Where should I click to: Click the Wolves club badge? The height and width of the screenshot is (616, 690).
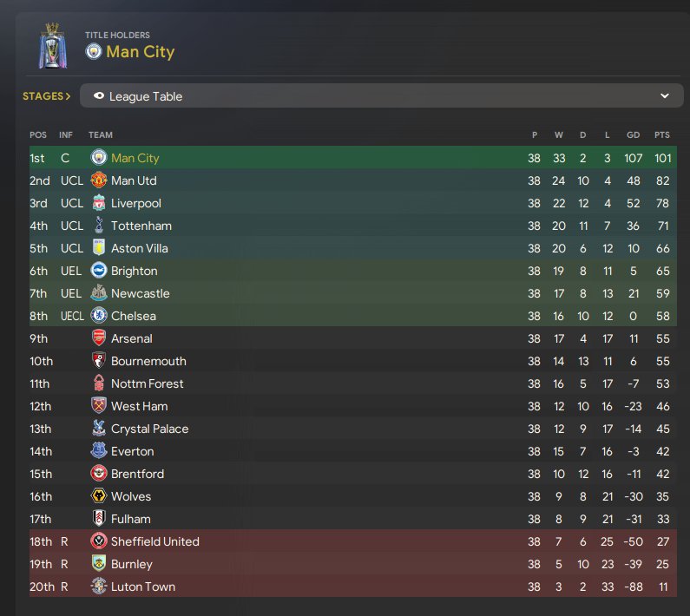[x=99, y=496]
